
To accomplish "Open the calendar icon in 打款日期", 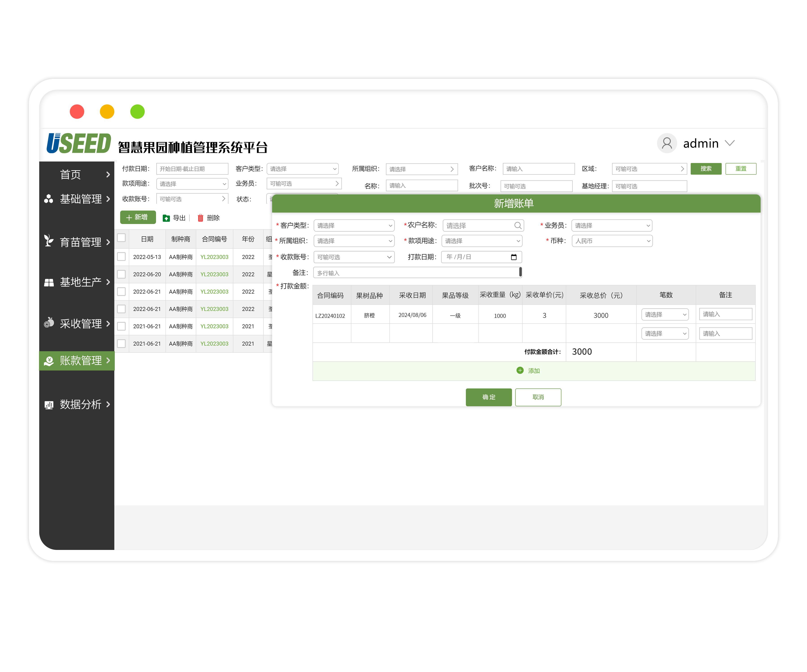I will click(x=513, y=257).
